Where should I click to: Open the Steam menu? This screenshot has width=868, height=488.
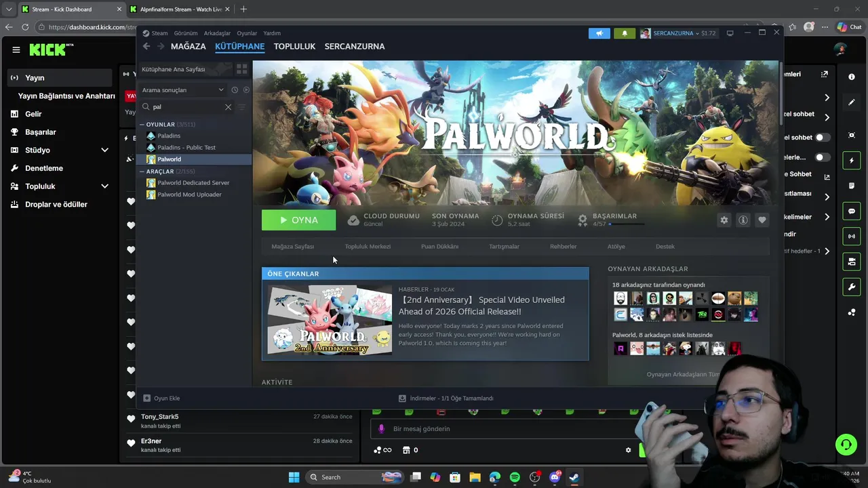click(x=155, y=33)
